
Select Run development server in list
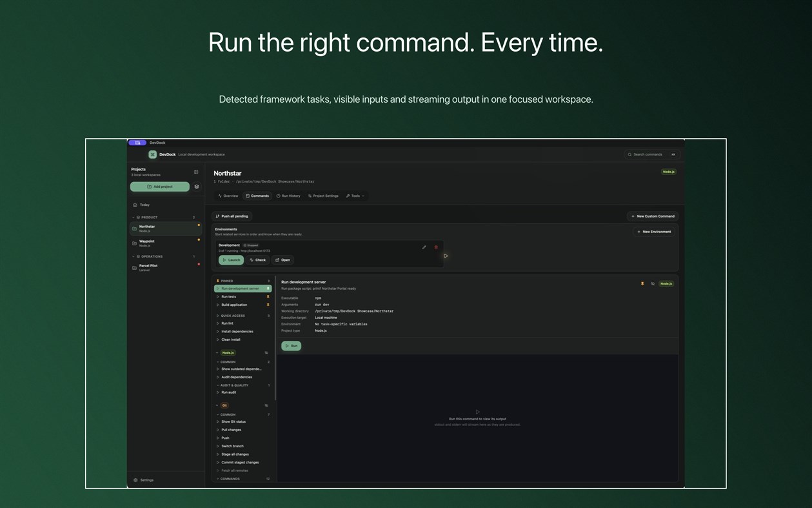tap(243, 289)
